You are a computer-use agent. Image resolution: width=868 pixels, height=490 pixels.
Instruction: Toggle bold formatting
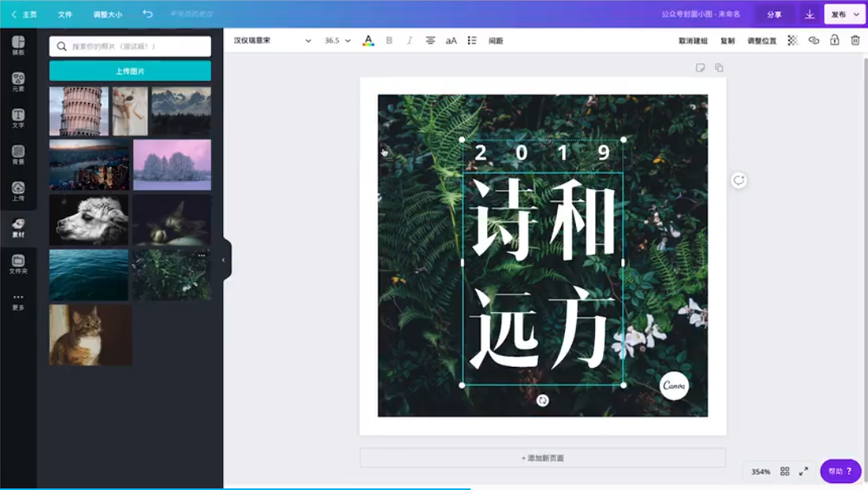389,41
